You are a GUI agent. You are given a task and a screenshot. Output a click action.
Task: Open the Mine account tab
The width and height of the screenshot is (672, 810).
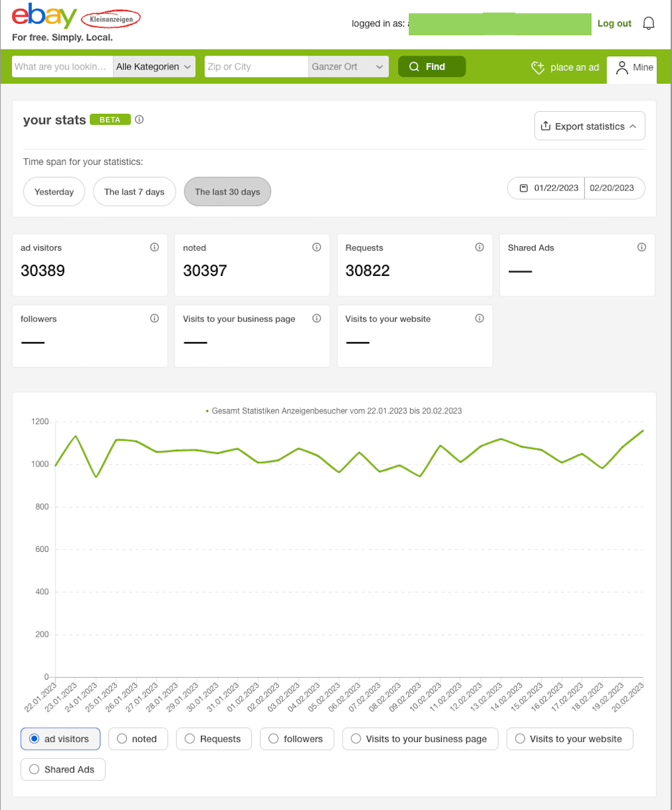tap(632, 67)
